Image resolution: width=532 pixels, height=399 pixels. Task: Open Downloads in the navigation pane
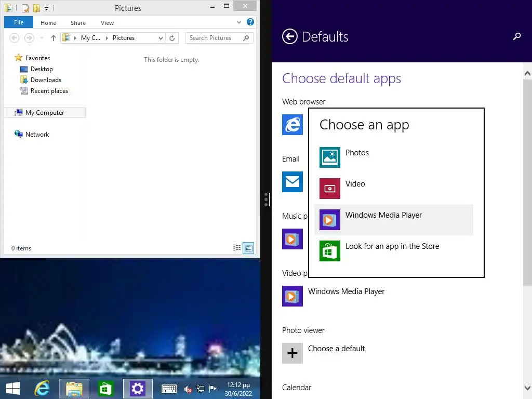(x=46, y=79)
